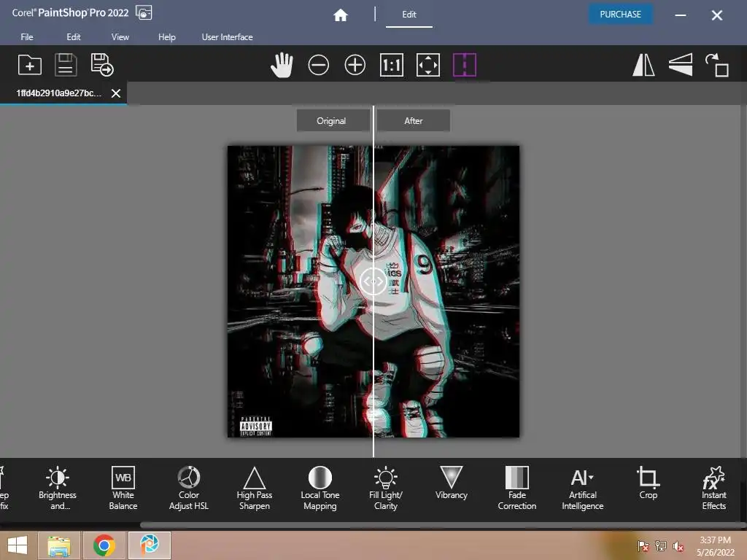Click the After label button

[413, 120]
